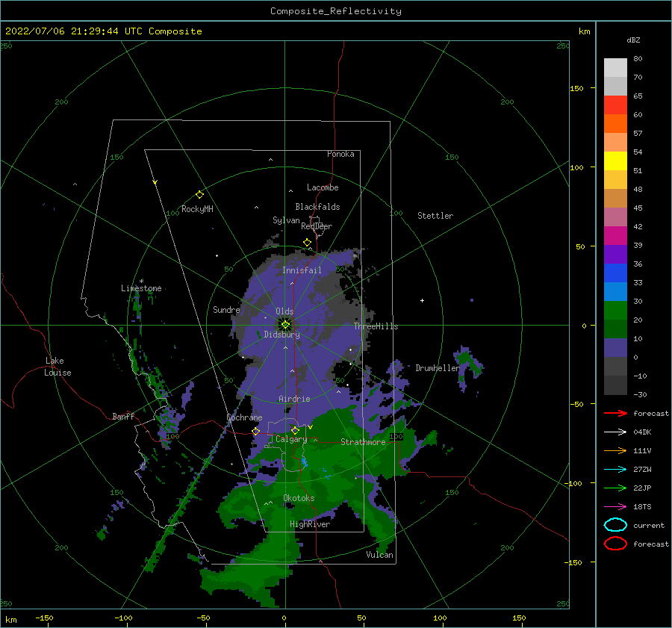Click the red swatch between 65 and 60 dBZ
Screen dimensions: 672x628
(615, 105)
